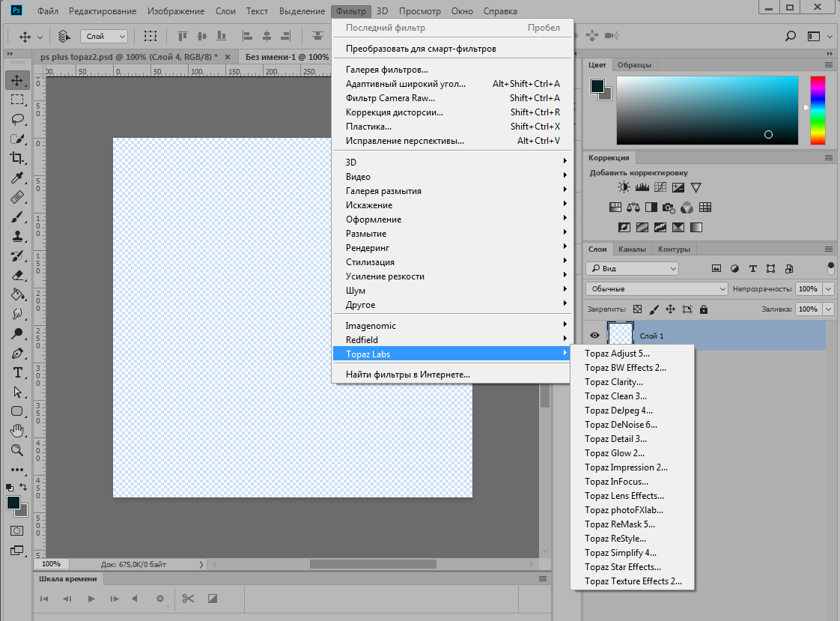Open the Вид layer filter dropdown
The width and height of the screenshot is (840, 621).
[x=633, y=268]
